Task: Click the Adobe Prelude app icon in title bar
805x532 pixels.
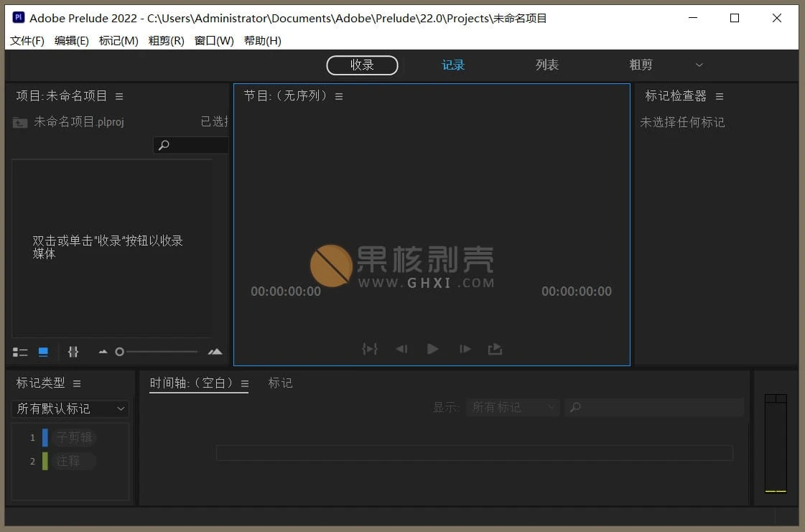Action: (x=19, y=17)
